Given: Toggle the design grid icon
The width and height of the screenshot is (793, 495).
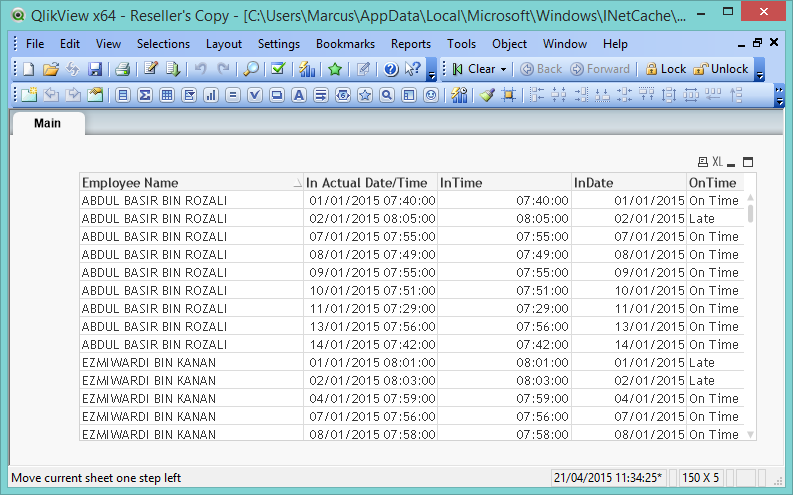Looking at the screenshot, I should coord(508,95).
